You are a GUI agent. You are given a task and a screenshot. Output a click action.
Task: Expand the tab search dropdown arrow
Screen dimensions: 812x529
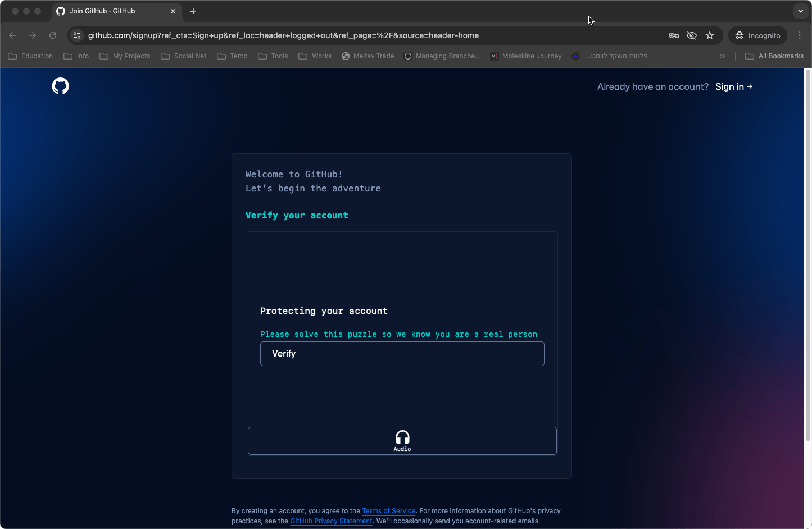point(801,11)
